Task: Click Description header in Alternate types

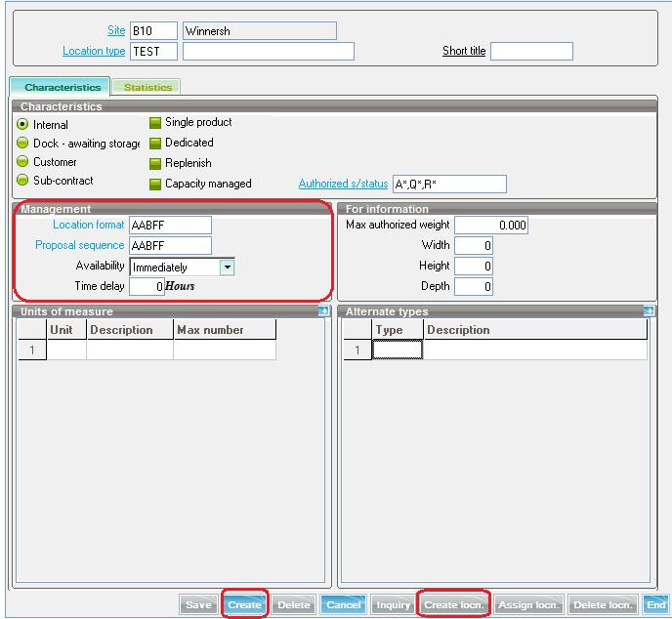Action: coord(535,330)
